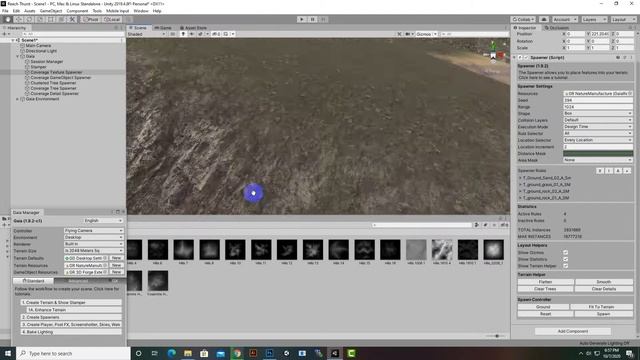Open the Component menu

click(x=77, y=11)
